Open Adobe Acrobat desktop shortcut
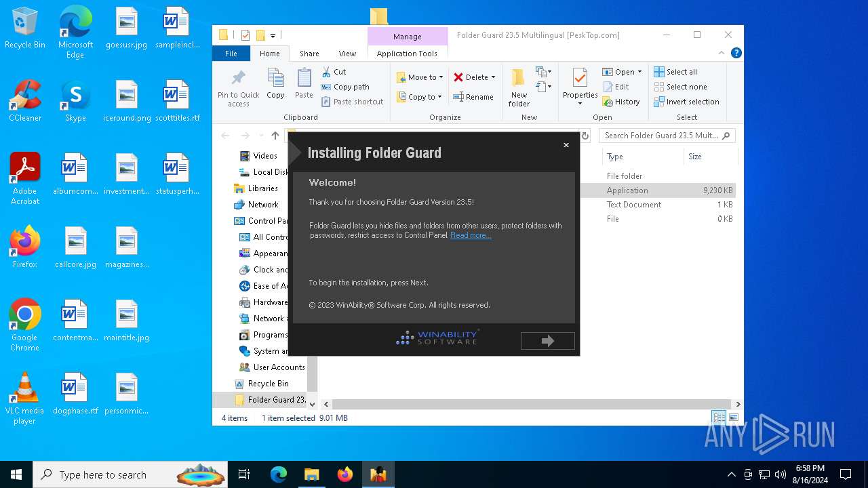 (25, 179)
